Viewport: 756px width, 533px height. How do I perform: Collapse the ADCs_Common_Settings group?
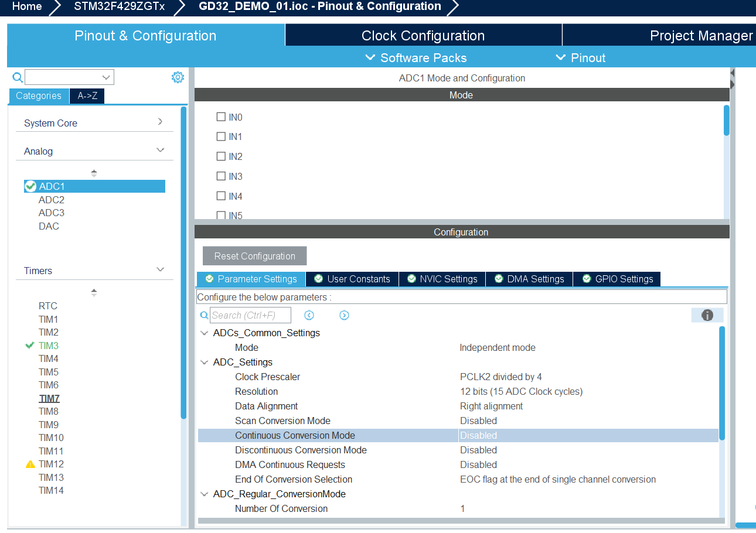coord(205,333)
